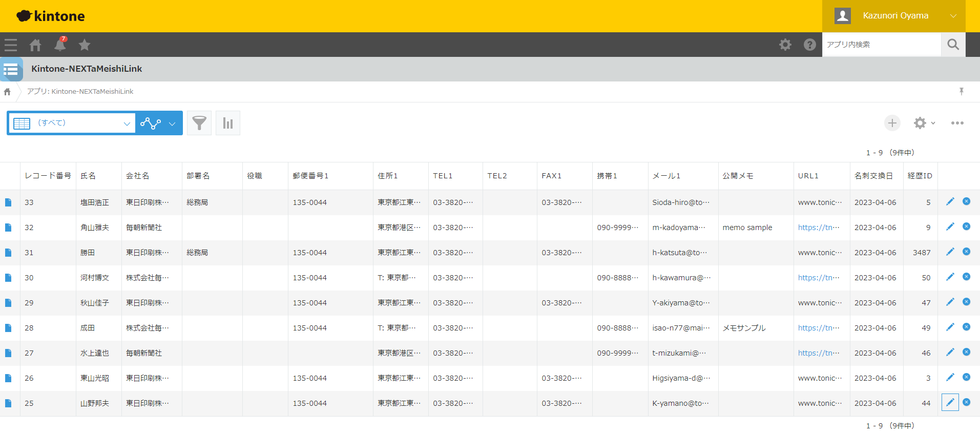Open the three-dots options menu

click(x=957, y=123)
